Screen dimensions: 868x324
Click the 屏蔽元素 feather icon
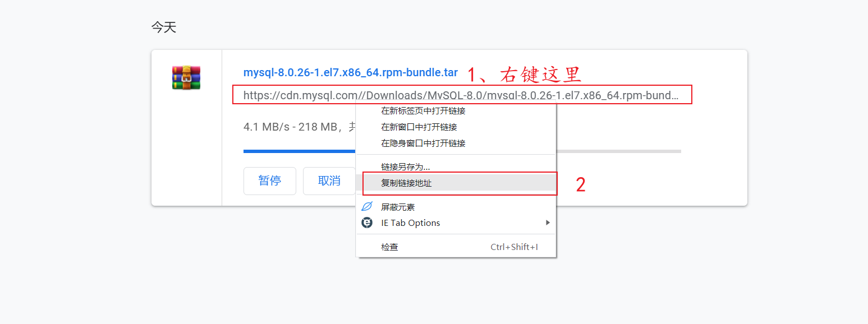coord(368,206)
